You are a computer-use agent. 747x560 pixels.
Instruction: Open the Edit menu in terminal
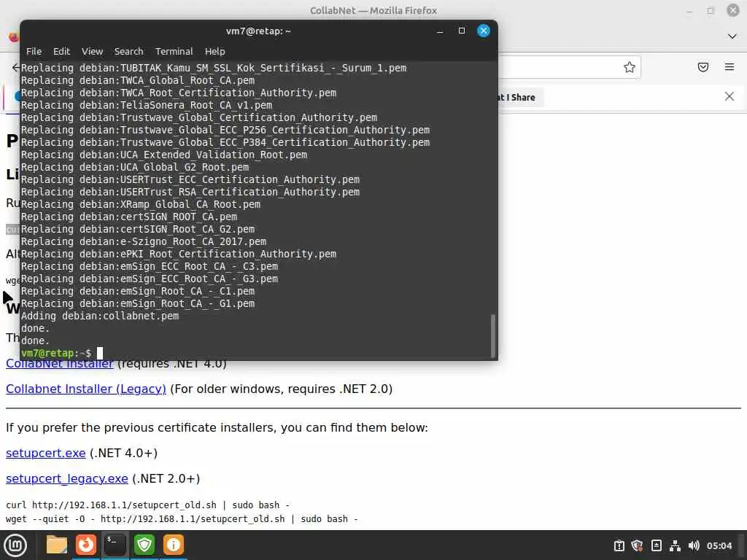(x=61, y=52)
